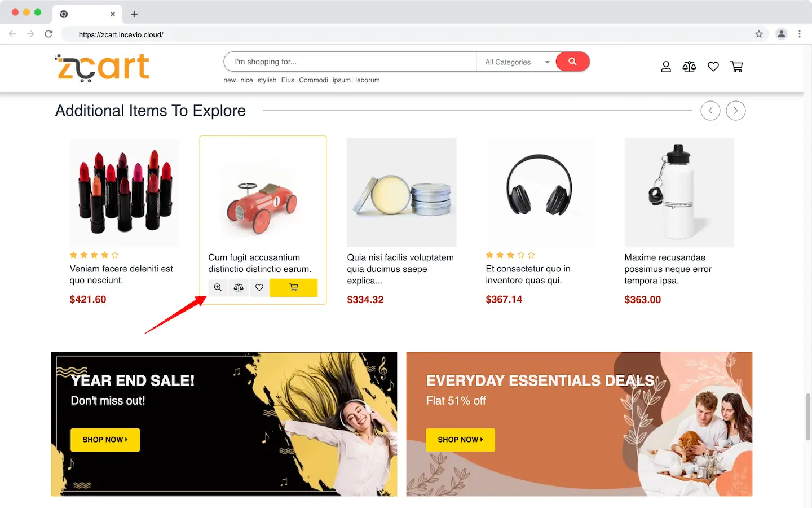812x508 pixels.
Task: Click Shop Now on Year End Sale
Action: point(105,440)
